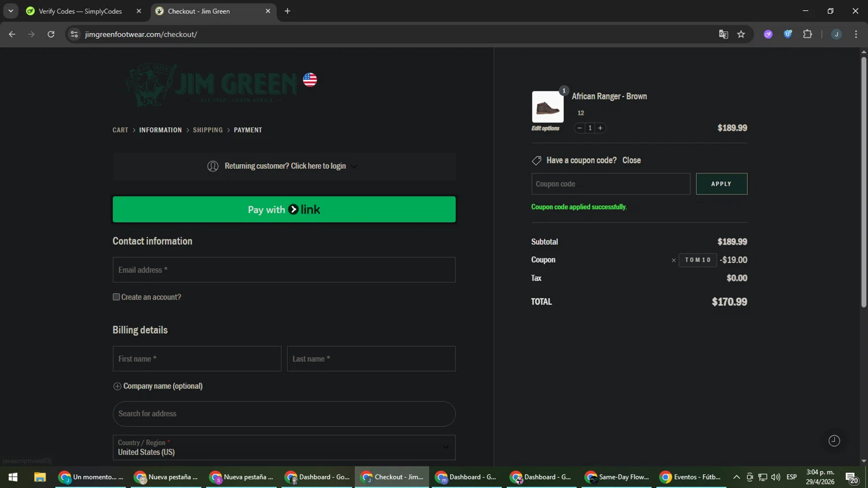
Task: Click the -$19.00 coupon discount amount
Action: 733,260
